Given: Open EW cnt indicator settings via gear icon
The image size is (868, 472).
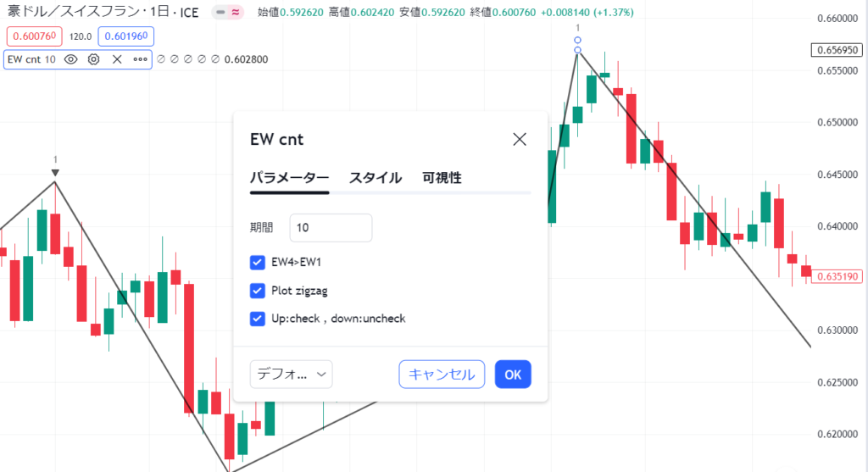Looking at the screenshot, I should coord(93,59).
